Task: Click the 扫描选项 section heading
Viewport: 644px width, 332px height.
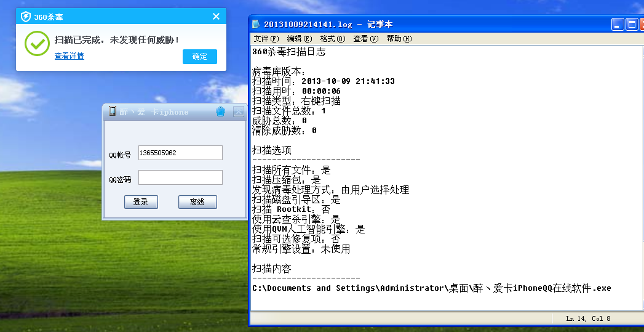Action: [271, 150]
